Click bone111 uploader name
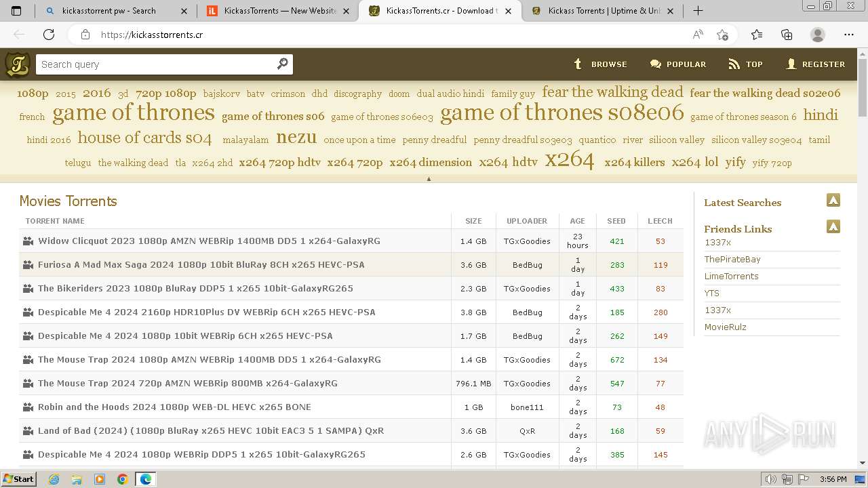The image size is (868, 488). click(527, 407)
